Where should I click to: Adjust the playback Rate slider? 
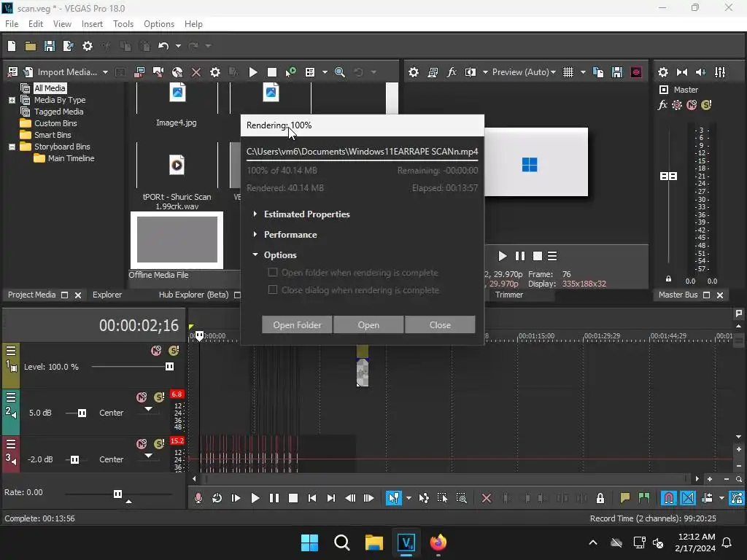[x=117, y=494]
